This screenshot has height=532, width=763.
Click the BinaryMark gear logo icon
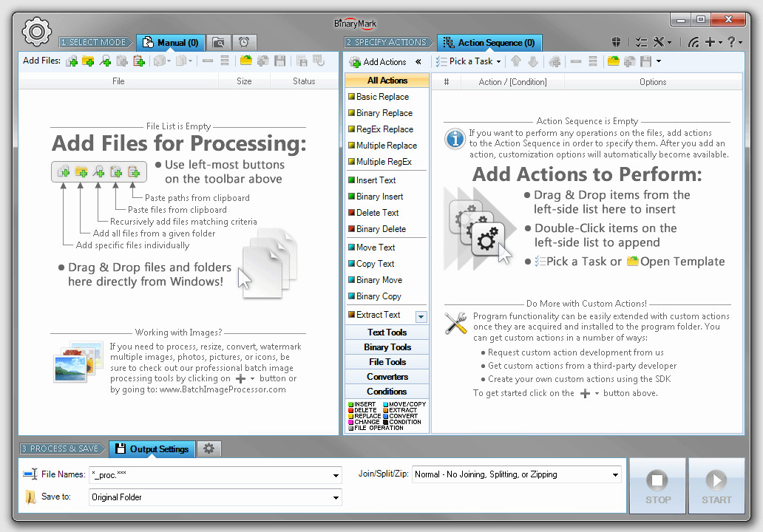(x=36, y=32)
